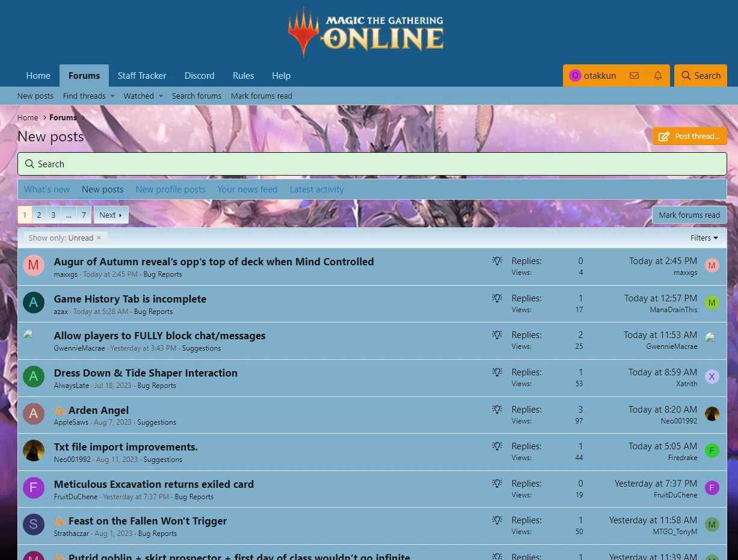738x560 pixels.
Task: Open the Discord navigation tab
Action: coord(200,76)
